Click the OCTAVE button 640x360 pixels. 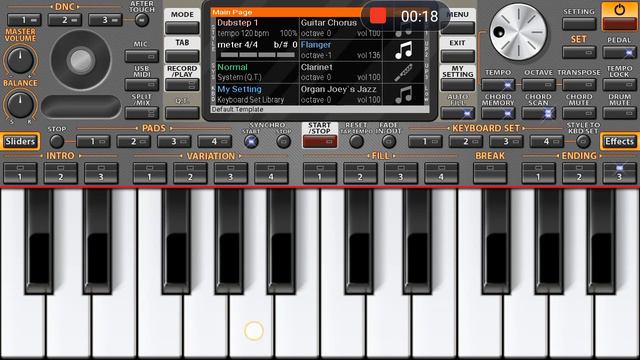(538, 85)
